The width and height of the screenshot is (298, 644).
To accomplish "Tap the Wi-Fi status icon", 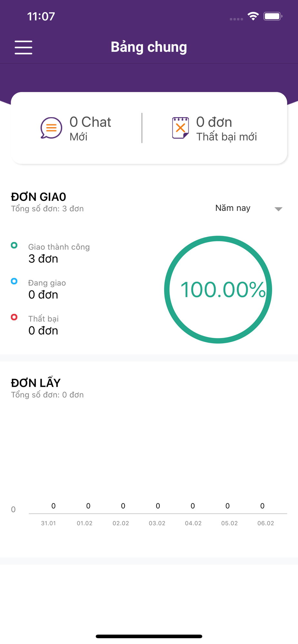I will 253,16.
